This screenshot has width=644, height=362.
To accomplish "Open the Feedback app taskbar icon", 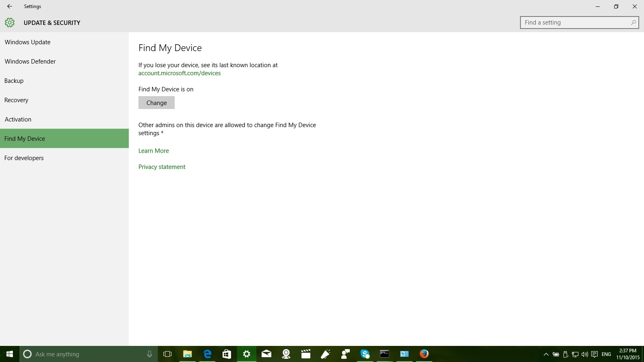I will pyautogui.click(x=345, y=354).
